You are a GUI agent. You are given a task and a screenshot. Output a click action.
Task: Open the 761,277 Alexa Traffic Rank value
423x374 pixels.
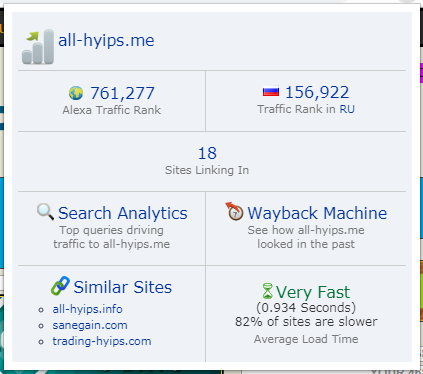click(x=122, y=93)
